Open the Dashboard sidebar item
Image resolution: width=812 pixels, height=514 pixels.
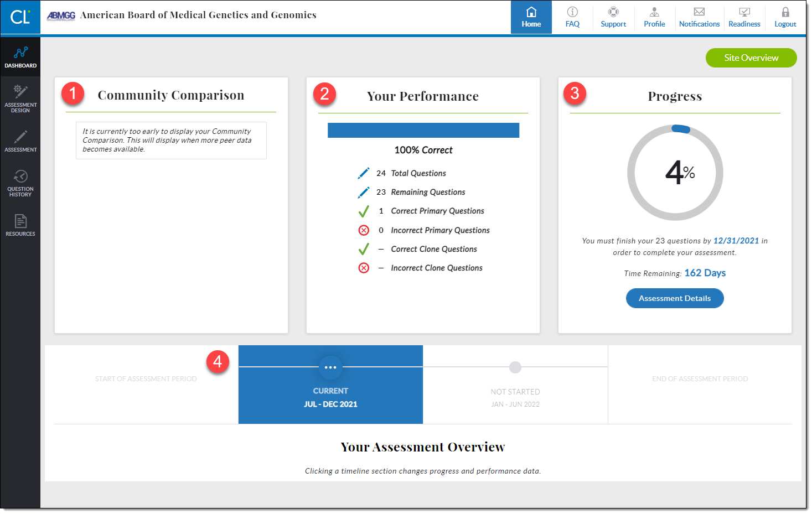click(x=20, y=58)
